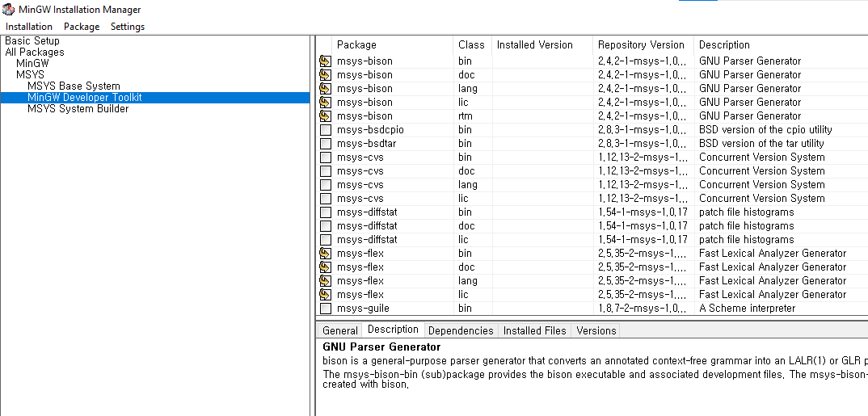Click the marked icon for msys-bison lic

coord(326,103)
